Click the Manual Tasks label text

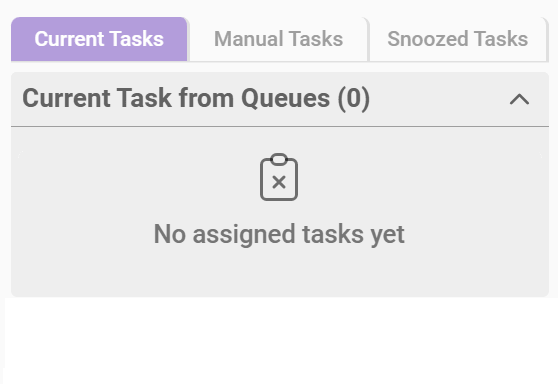pos(278,39)
